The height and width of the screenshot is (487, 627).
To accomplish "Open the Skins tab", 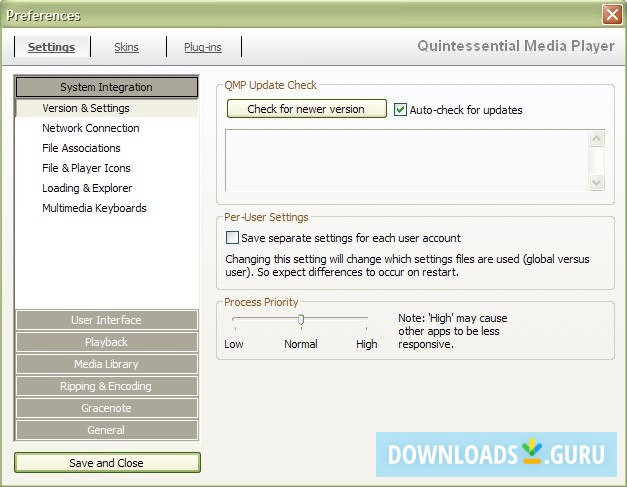I will pos(126,47).
